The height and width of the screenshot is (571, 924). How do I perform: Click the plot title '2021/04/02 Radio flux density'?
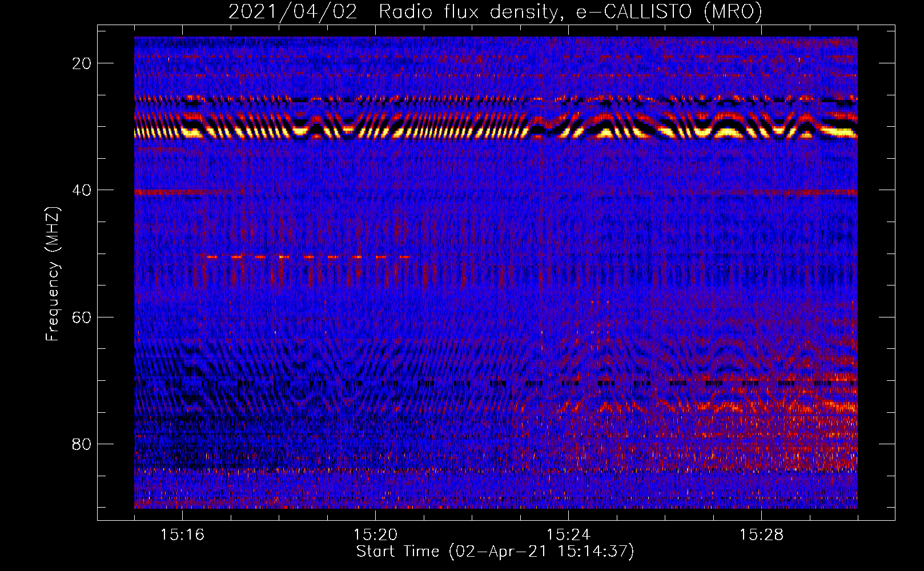tap(495, 12)
